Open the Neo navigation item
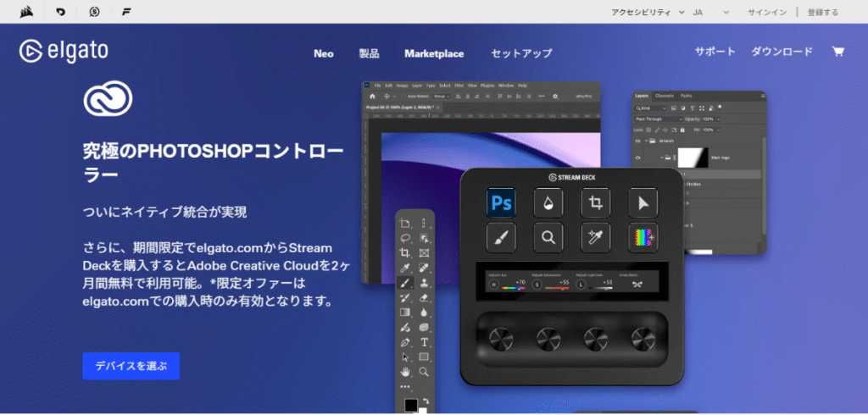The width and height of the screenshot is (868, 415). click(323, 53)
